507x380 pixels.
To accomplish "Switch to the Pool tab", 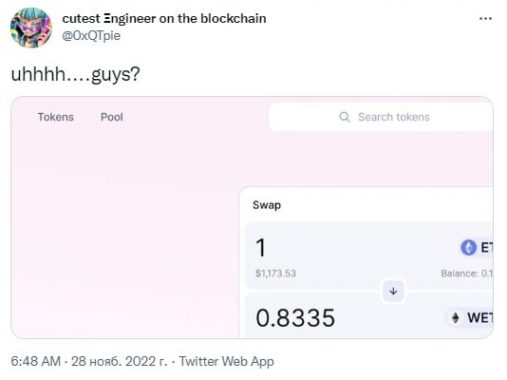I will [x=112, y=117].
